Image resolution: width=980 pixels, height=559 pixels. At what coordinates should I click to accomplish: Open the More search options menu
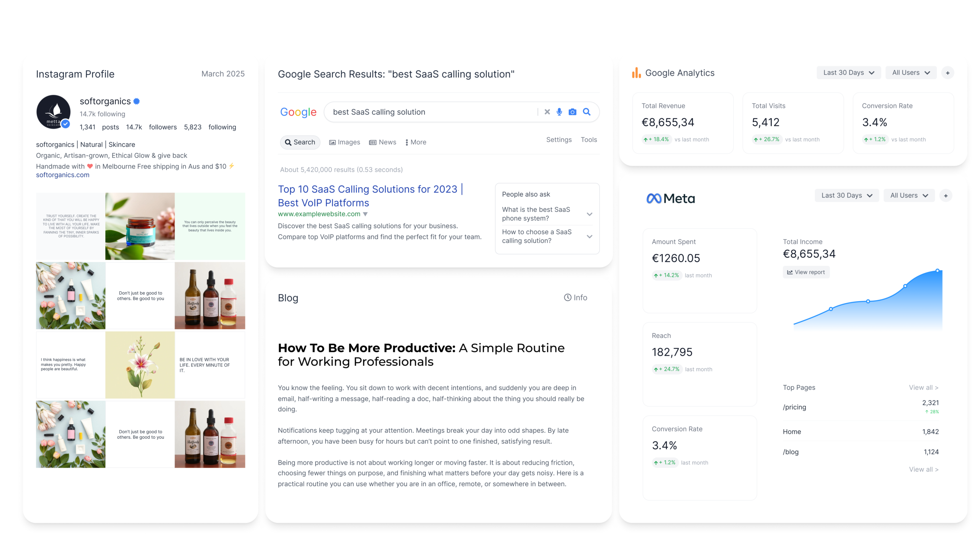coord(416,142)
